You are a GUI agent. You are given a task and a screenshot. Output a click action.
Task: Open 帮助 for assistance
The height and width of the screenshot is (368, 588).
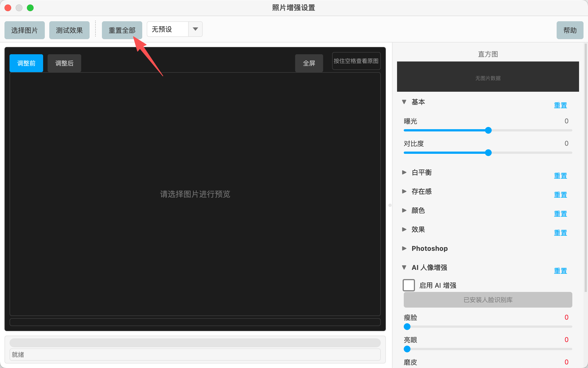(570, 30)
